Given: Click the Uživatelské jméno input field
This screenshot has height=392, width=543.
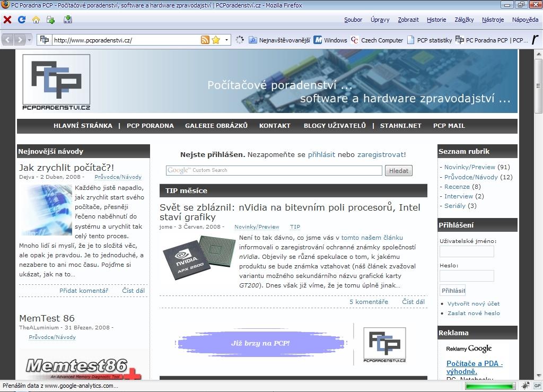Looking at the screenshot, I should (x=467, y=251).
